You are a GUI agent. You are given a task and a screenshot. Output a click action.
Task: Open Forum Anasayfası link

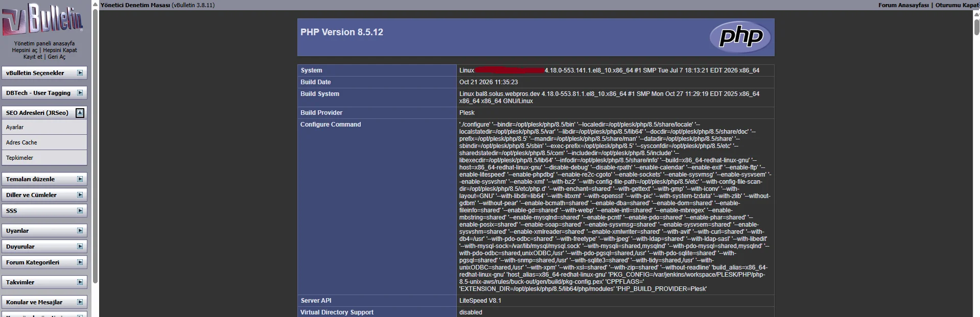click(903, 5)
